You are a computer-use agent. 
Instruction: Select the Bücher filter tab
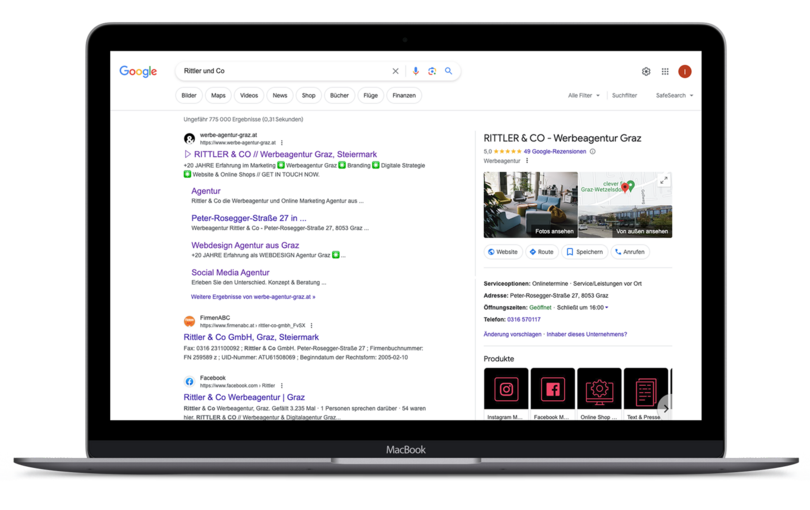[x=339, y=96]
